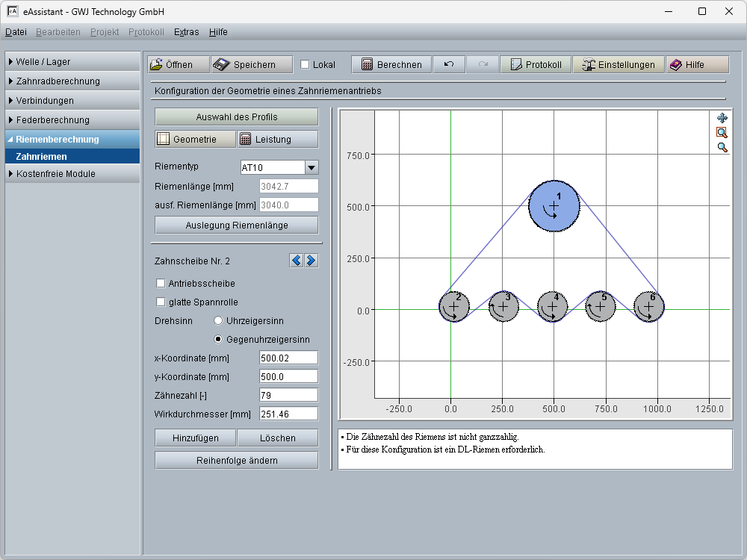The height and width of the screenshot is (560, 747).
Task: Click the Hinzufügen button
Action: (x=195, y=438)
